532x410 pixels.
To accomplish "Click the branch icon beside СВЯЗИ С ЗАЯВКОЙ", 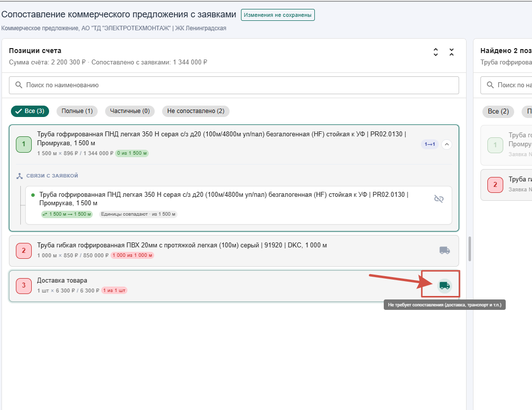I will (20, 176).
